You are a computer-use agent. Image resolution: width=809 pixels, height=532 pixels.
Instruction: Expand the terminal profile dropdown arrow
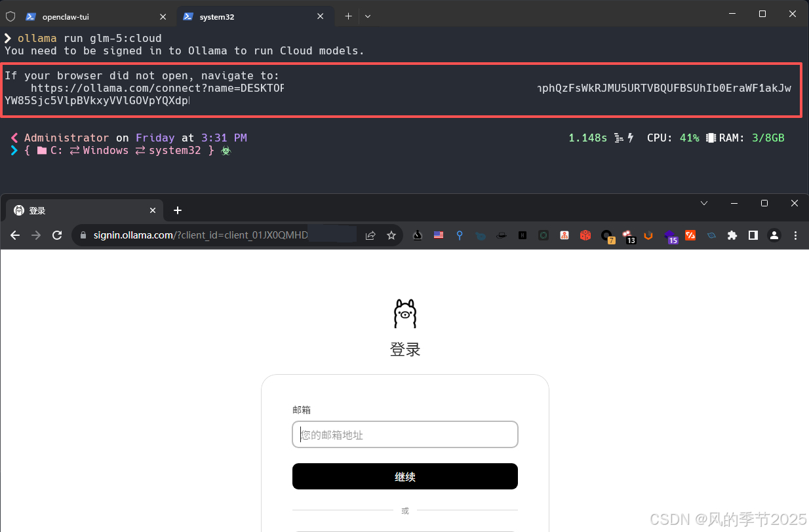[368, 16]
